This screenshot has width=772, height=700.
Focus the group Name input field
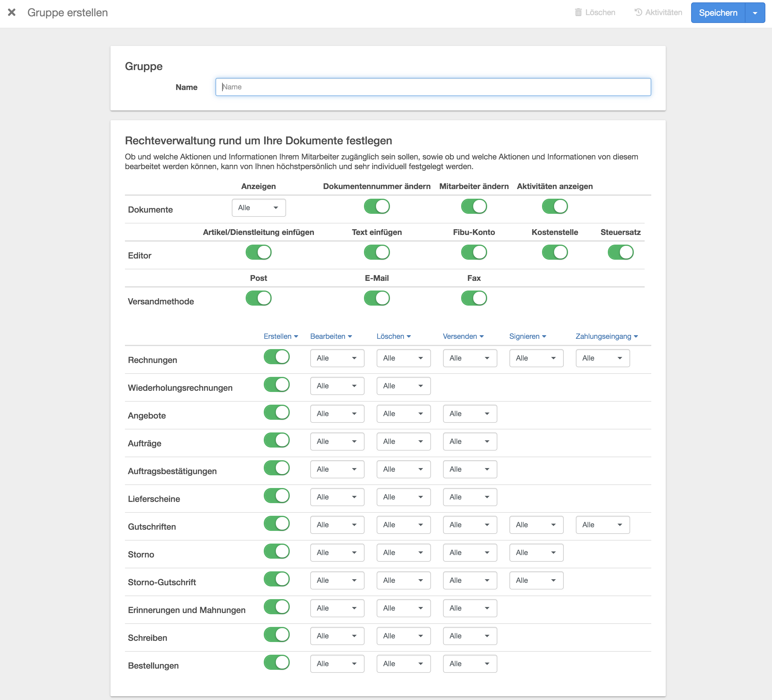tap(433, 87)
